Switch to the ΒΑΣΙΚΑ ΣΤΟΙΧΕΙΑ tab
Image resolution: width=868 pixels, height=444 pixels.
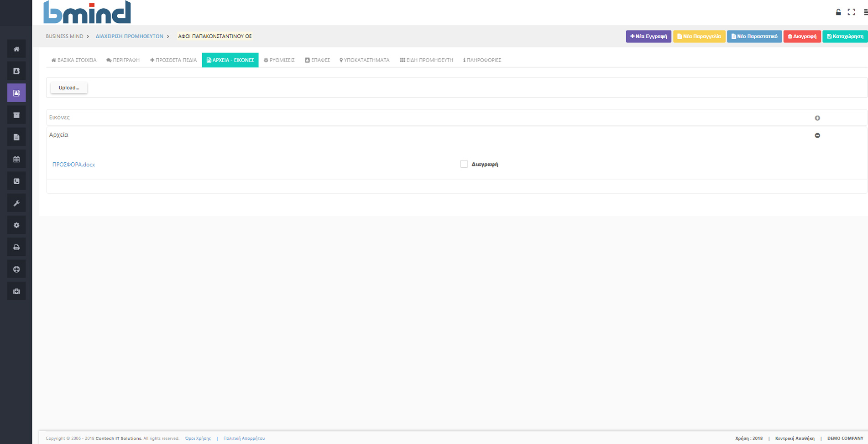[x=74, y=60]
